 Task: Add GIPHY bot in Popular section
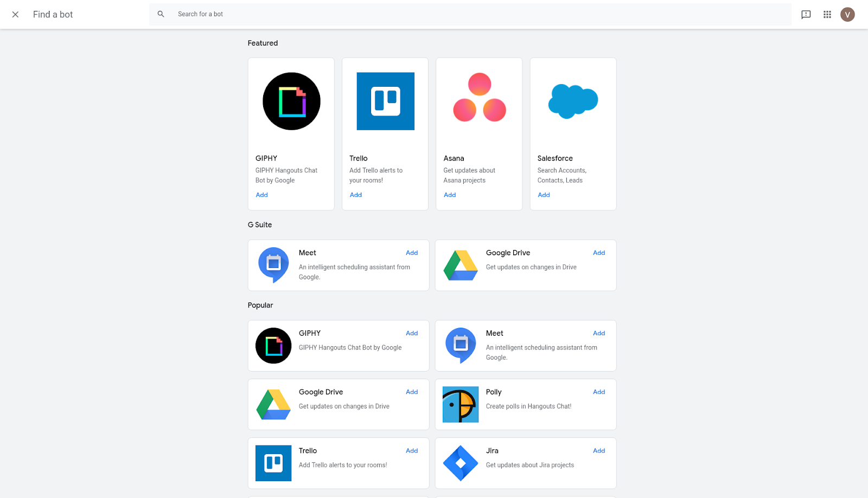click(x=412, y=333)
